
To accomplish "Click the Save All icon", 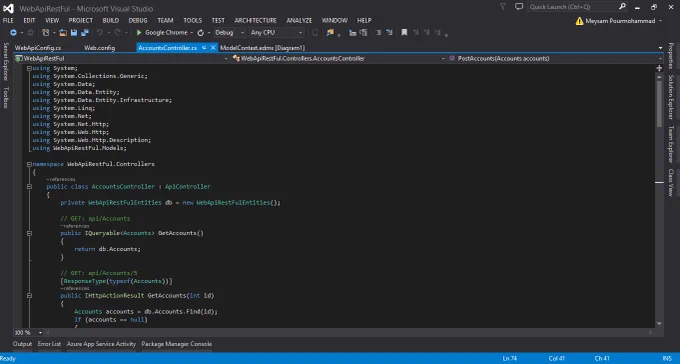I will pyautogui.click(x=85, y=33).
